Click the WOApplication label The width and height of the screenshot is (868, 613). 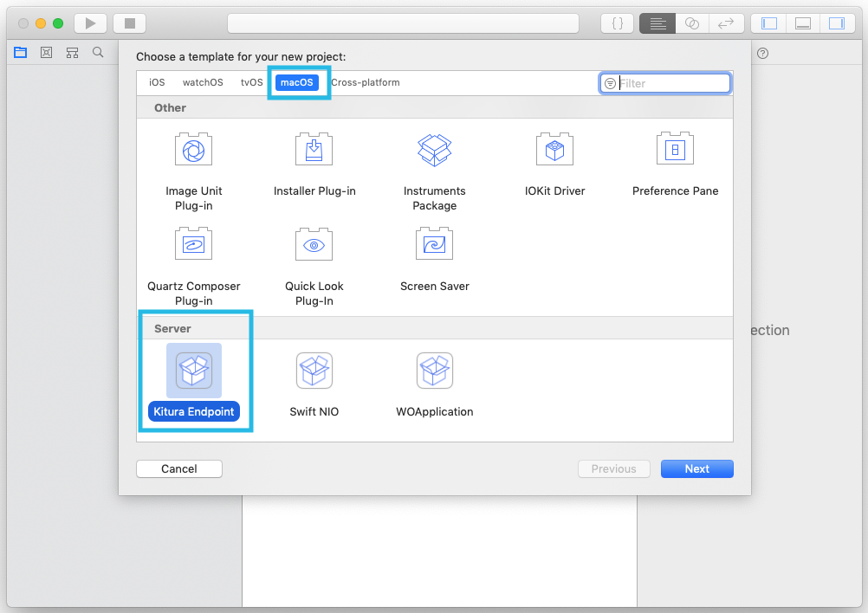435,411
